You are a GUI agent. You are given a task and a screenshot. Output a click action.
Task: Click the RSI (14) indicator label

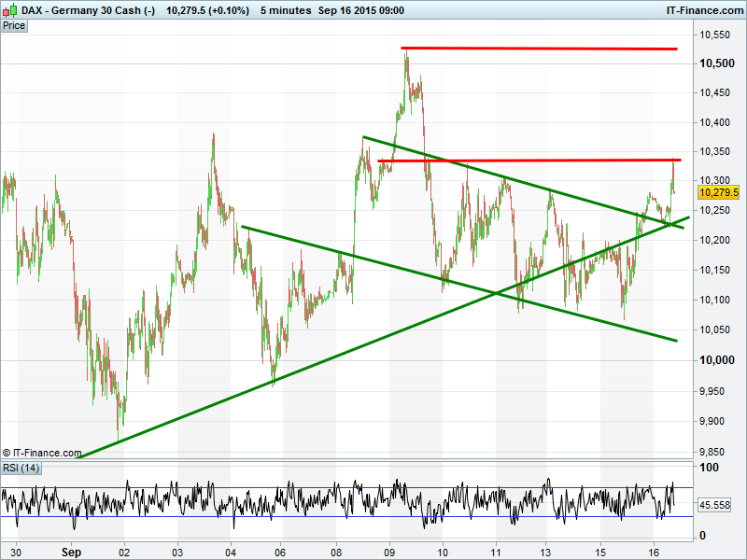click(21, 468)
